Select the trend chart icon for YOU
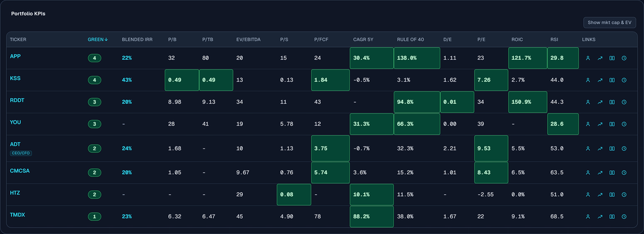The width and height of the screenshot is (644, 234). [x=599, y=124]
